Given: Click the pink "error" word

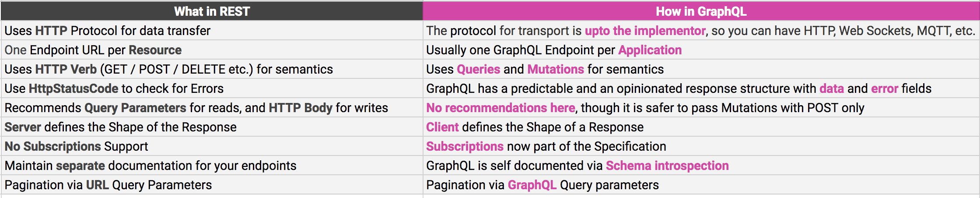Looking at the screenshot, I should pos(884,88).
